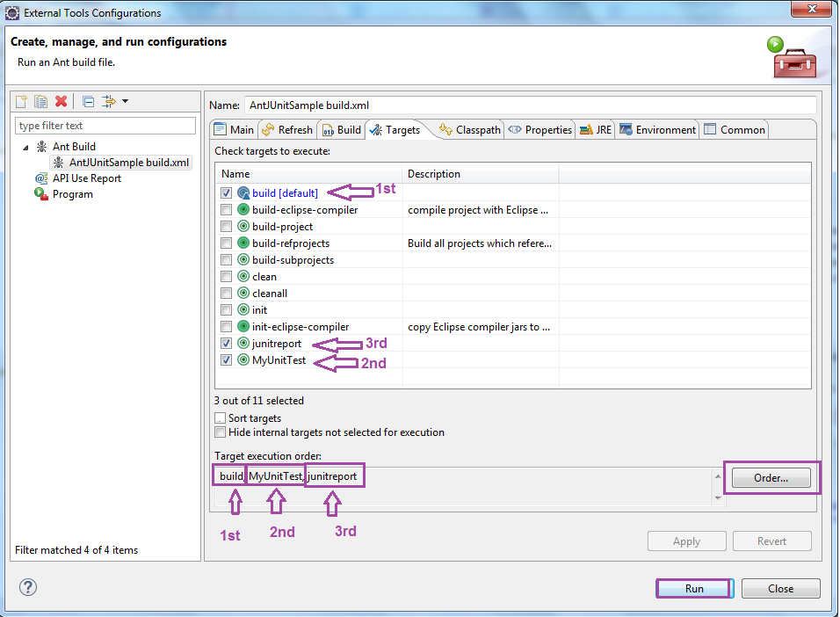Screen dimensions: 840x617
Task: Click the New launch configuration icon
Action: pos(22,102)
